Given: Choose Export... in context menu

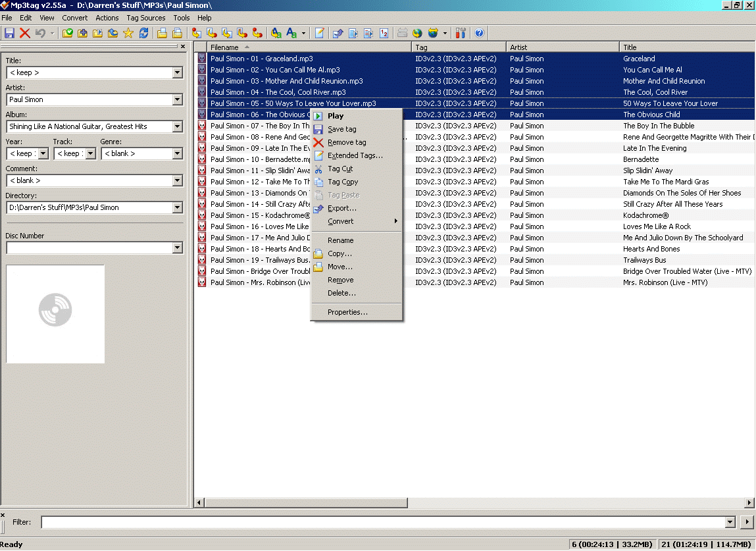Looking at the screenshot, I should pyautogui.click(x=357, y=209).
